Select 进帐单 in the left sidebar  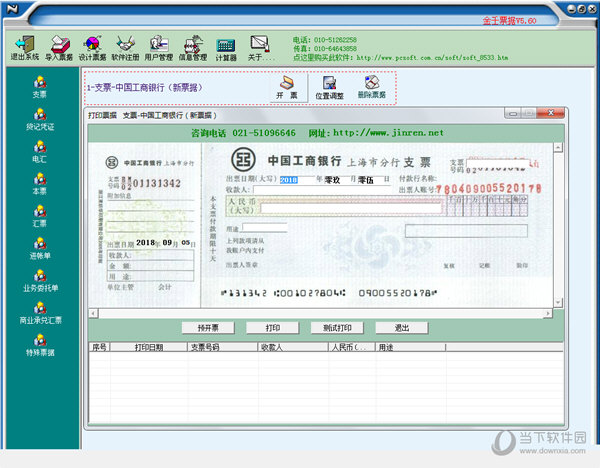(x=40, y=249)
